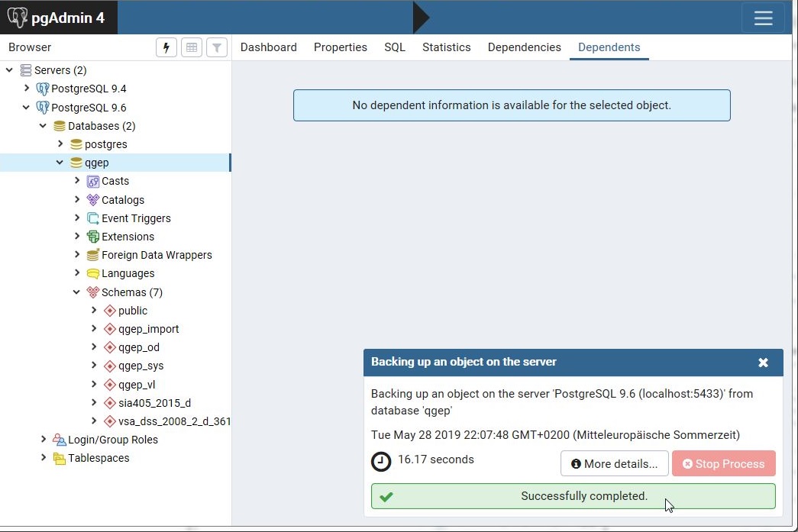Close the backup notification popup
The width and height of the screenshot is (798, 532).
tap(763, 363)
